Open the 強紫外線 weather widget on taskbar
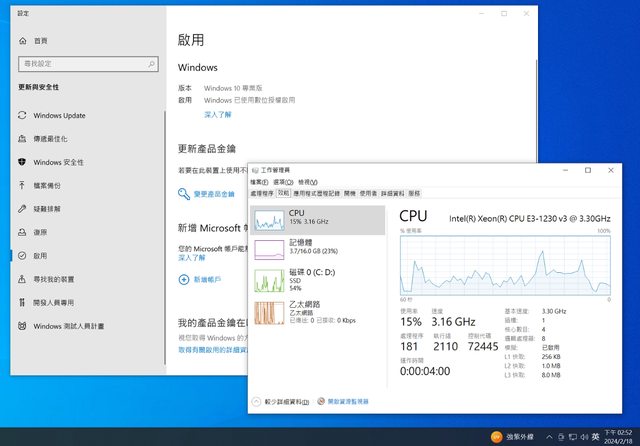The image size is (640, 446). pyautogui.click(x=512, y=437)
